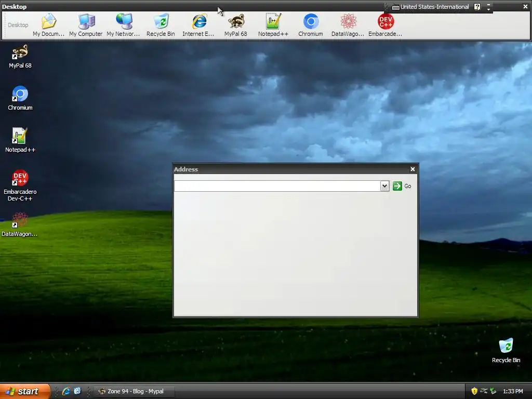Select the Embarcadero Dev-C++ desktop shortcut

pyautogui.click(x=20, y=185)
